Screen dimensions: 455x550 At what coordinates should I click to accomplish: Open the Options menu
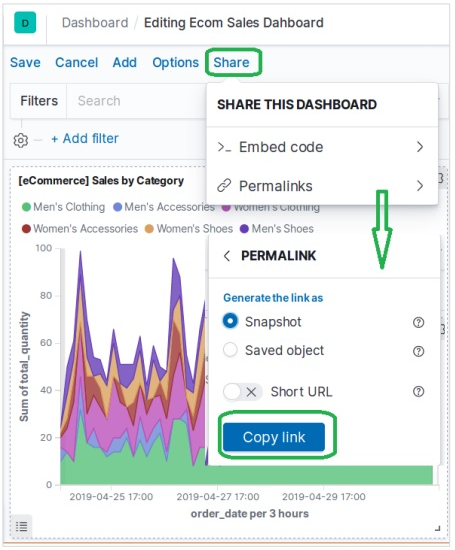click(x=175, y=62)
